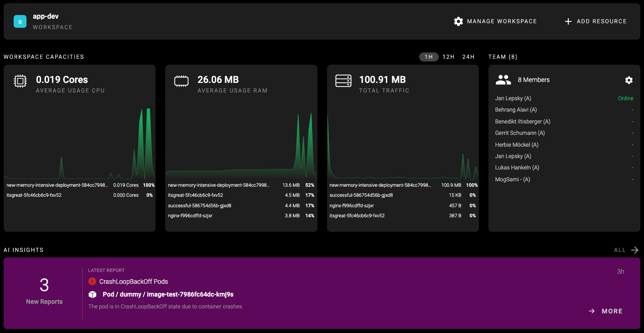Select successful-586754d56b-gjxd8 row showing 15 KB
The height and width of the screenshot is (333, 644).
[403, 195]
